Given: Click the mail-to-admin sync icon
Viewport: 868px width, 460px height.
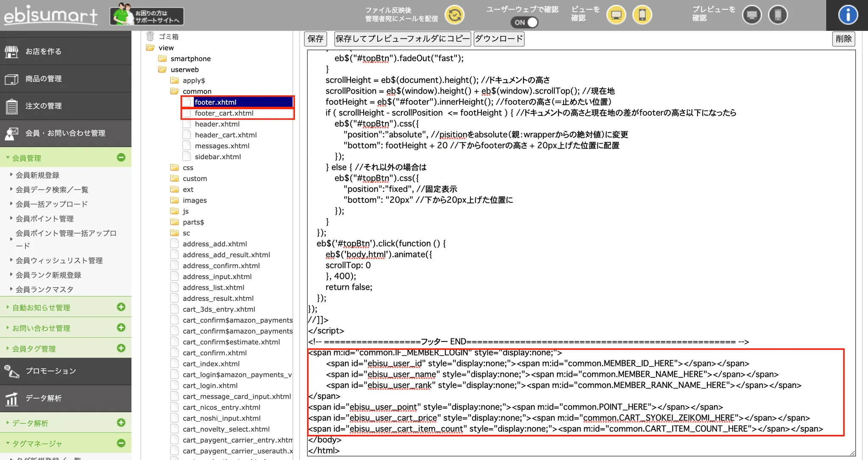Looking at the screenshot, I should [x=454, y=15].
